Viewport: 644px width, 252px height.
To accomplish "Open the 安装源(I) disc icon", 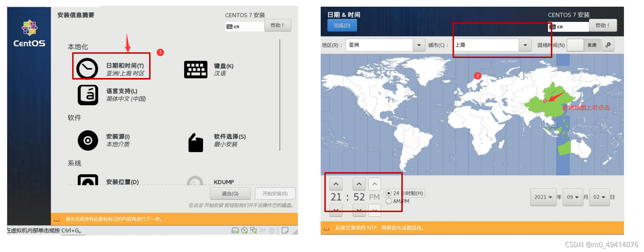I will coord(88,140).
